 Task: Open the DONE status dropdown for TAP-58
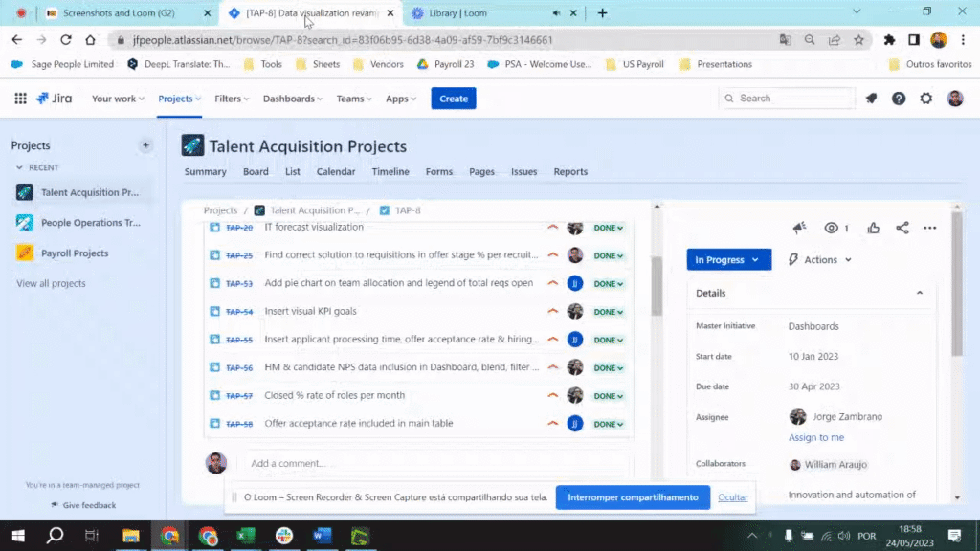pos(608,423)
